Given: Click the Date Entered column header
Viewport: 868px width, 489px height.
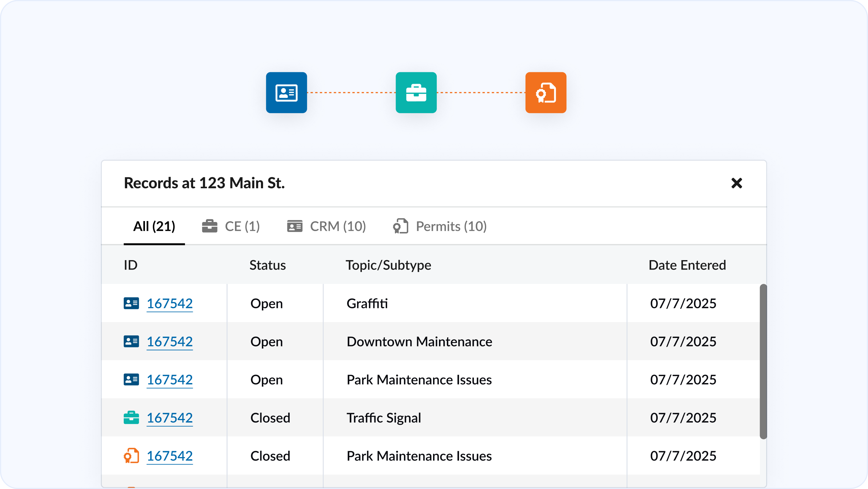Looking at the screenshot, I should [687, 265].
